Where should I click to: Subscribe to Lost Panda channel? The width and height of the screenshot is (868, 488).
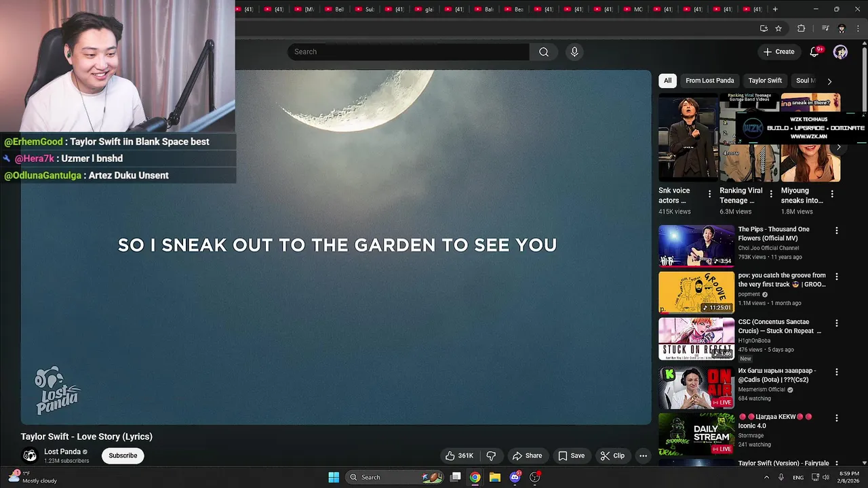point(123,455)
